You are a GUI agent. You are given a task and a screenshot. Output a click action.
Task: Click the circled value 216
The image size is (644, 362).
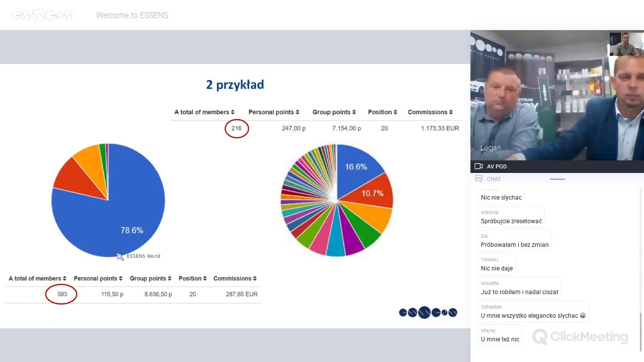pyautogui.click(x=236, y=128)
